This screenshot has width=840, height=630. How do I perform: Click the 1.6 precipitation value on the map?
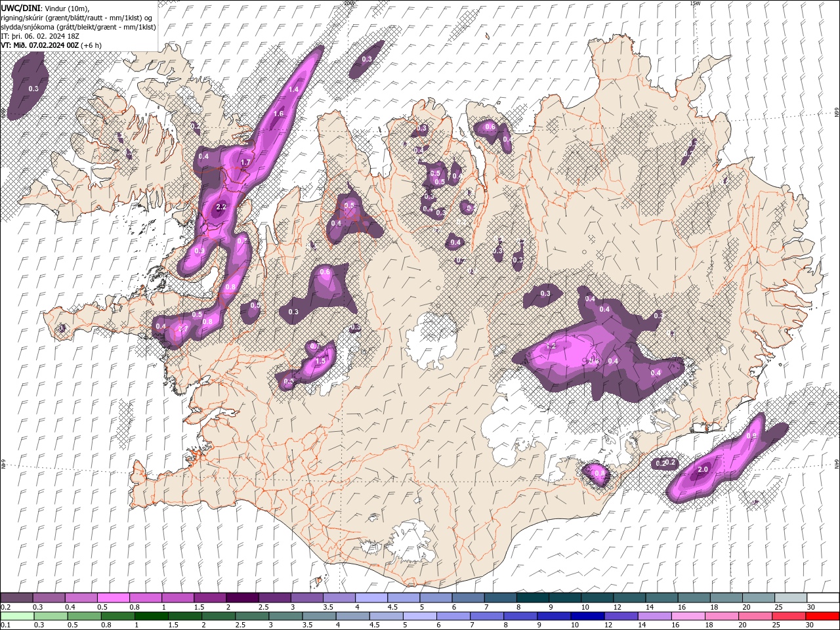point(278,114)
